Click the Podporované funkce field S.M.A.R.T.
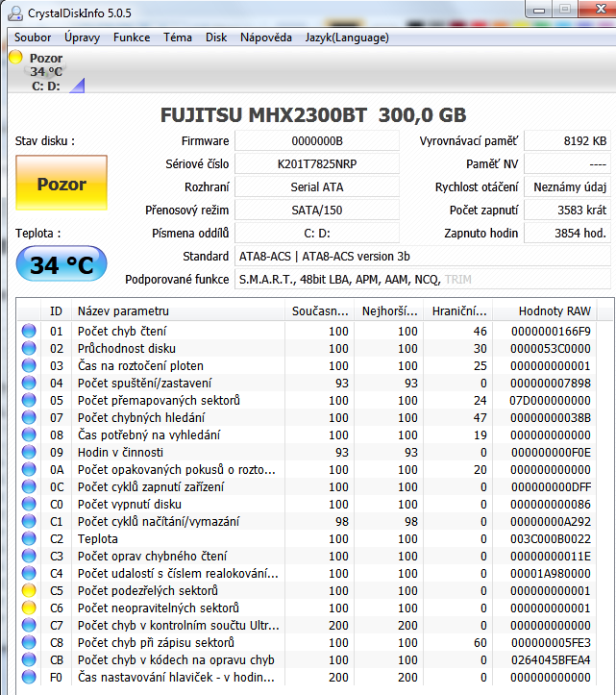616x695 pixels. [423, 279]
